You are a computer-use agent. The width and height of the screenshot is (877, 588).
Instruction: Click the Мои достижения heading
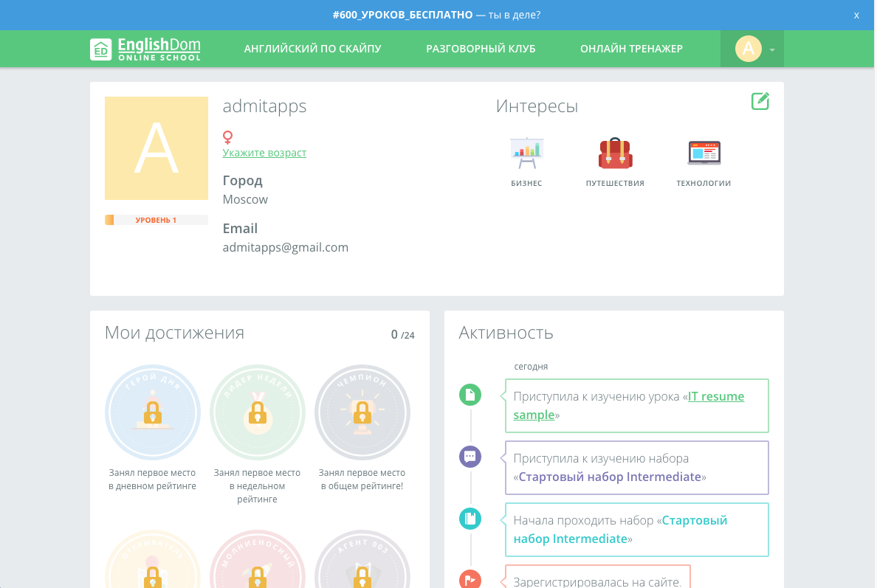(x=174, y=333)
